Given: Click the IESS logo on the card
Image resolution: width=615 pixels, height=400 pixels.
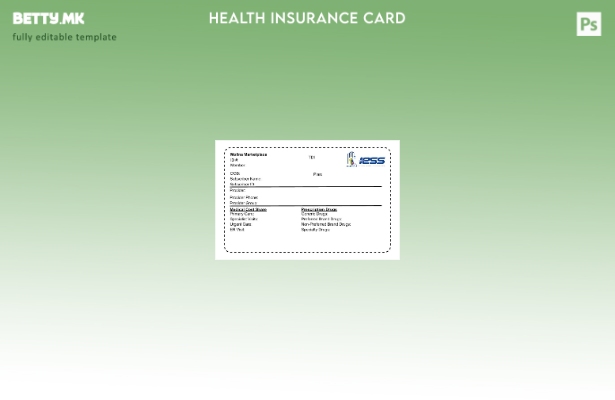Looking at the screenshot, I should coord(366,160).
